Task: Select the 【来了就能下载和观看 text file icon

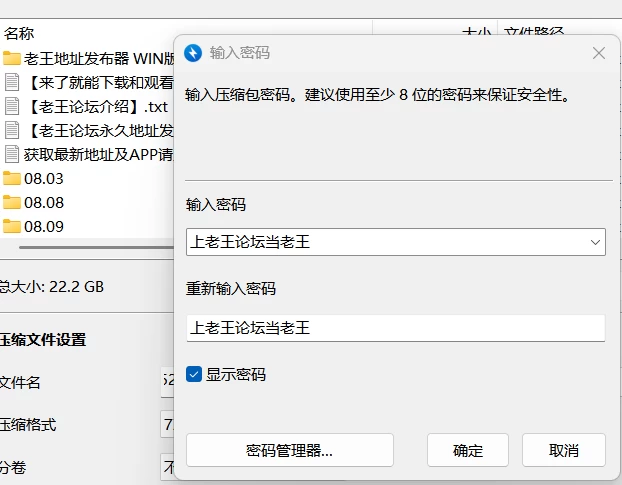Action: click(12, 82)
